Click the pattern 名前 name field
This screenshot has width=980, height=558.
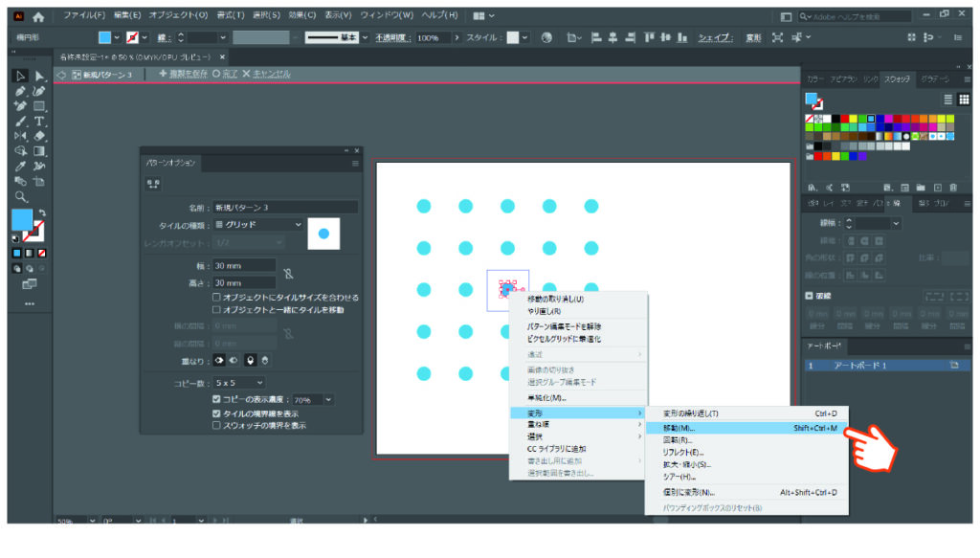(285, 208)
